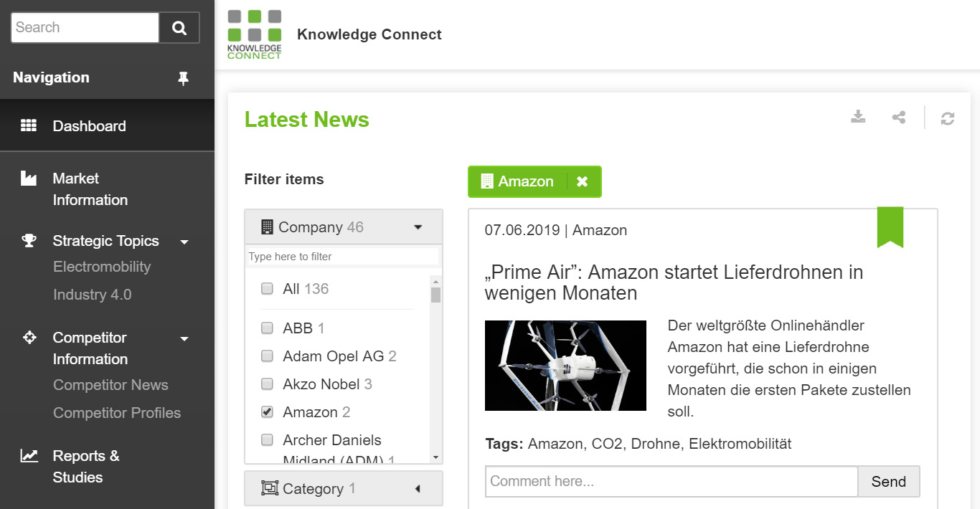The width and height of the screenshot is (980, 509).
Task: Toggle the navigation pin icon
Action: pos(184,78)
